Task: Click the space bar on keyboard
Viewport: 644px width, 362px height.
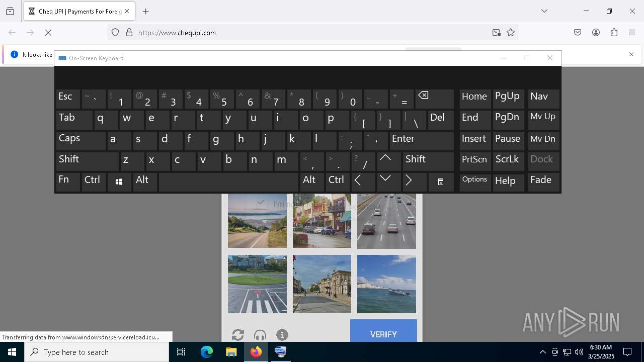Action: (228, 182)
